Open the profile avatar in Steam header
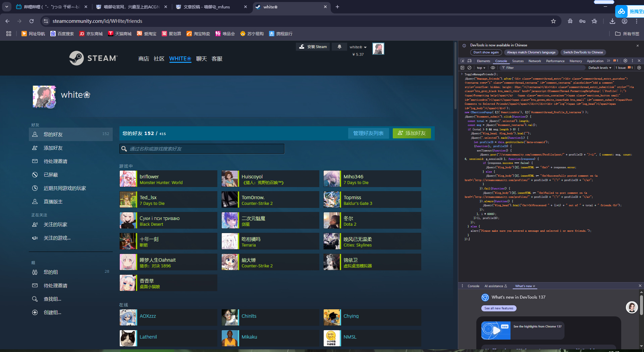 (x=378, y=49)
